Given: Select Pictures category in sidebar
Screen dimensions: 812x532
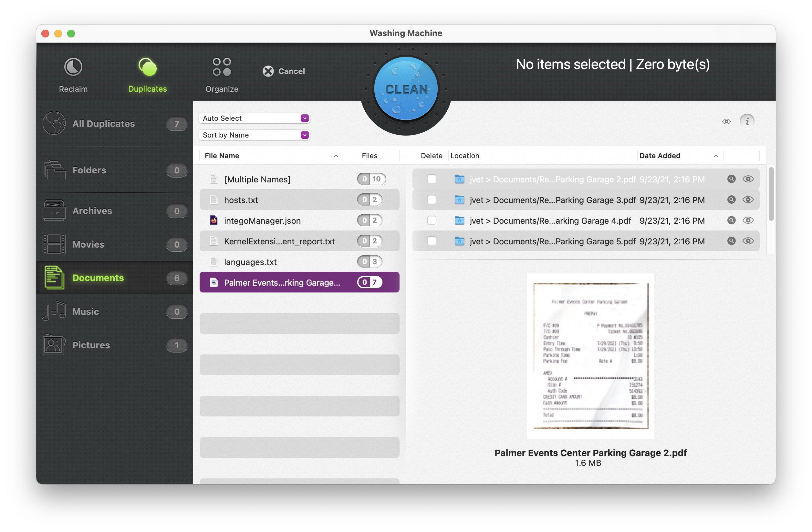Looking at the screenshot, I should [x=115, y=345].
